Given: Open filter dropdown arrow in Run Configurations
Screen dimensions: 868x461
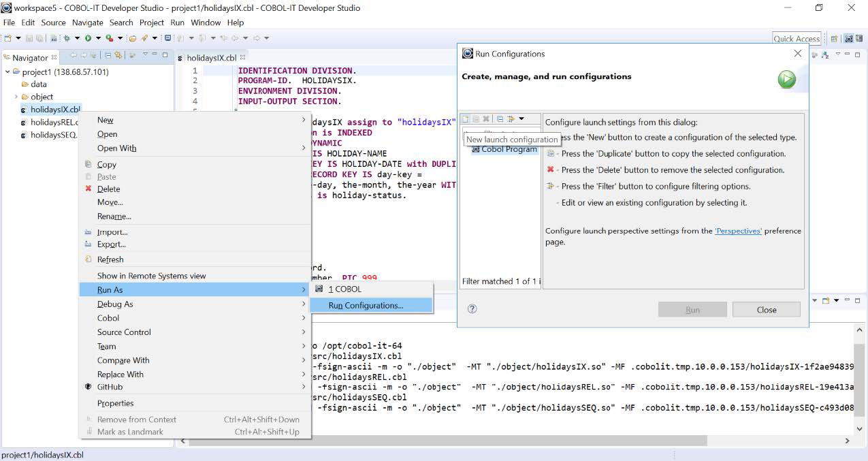Looking at the screenshot, I should [x=521, y=119].
